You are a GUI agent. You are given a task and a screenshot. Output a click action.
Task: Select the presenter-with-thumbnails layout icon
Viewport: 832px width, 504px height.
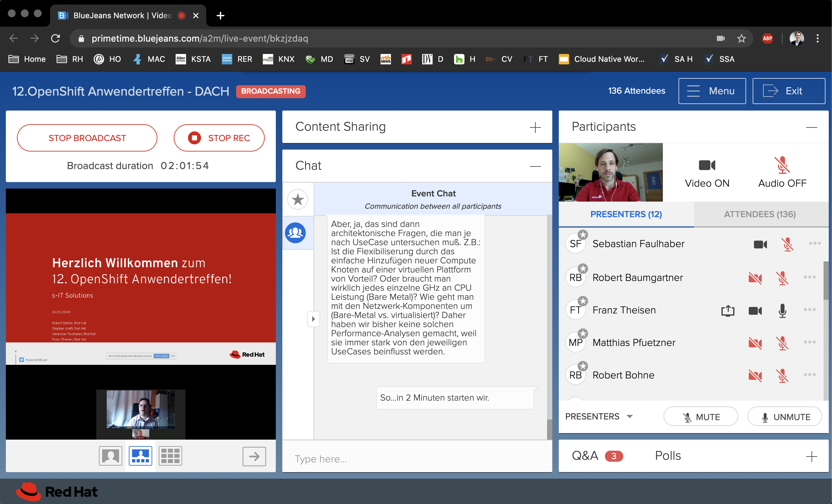[141, 456]
